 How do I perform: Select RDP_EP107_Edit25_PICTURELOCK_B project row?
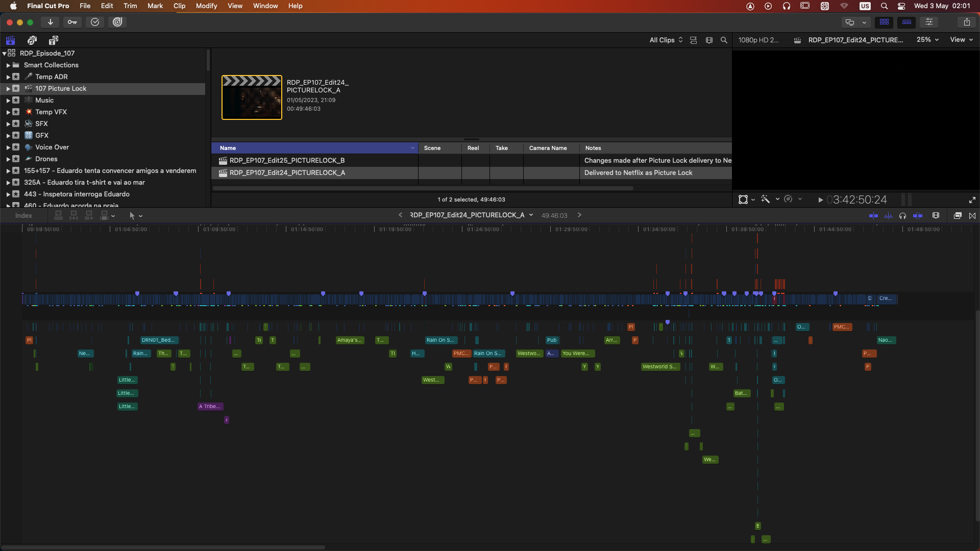287,161
